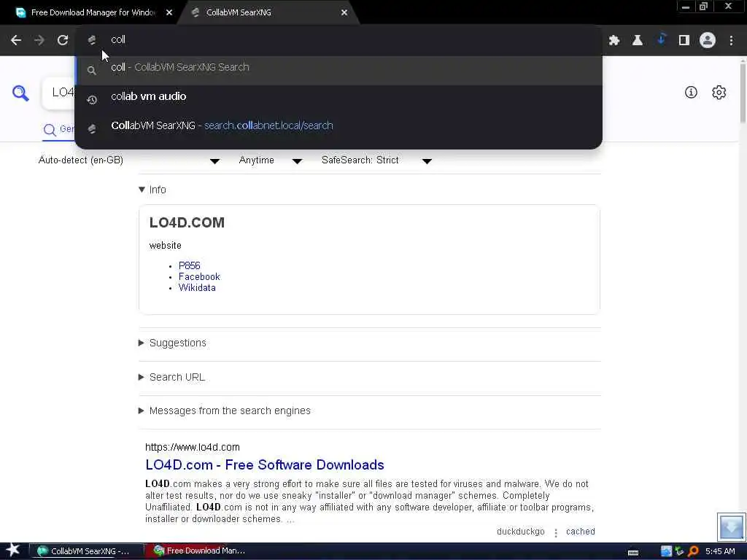Click the SearXNG search query field

60,93
